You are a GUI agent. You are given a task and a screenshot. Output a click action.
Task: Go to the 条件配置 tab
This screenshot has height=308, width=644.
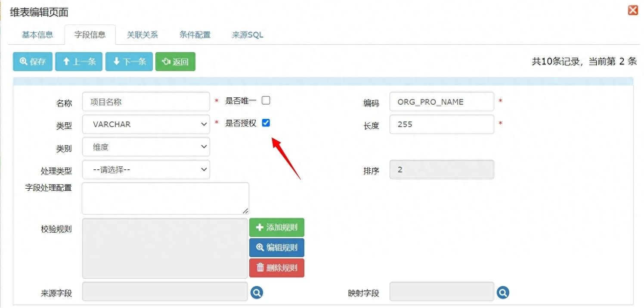[195, 35]
